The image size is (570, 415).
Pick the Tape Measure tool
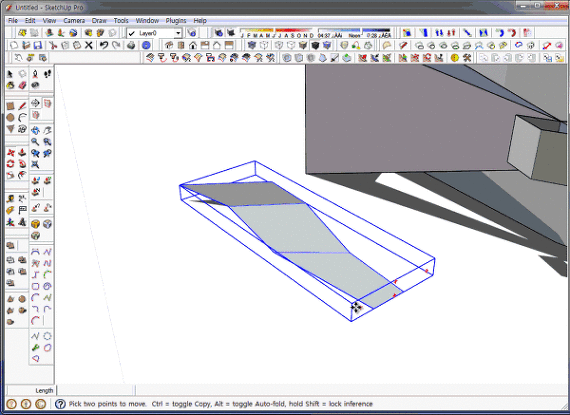pos(10,199)
